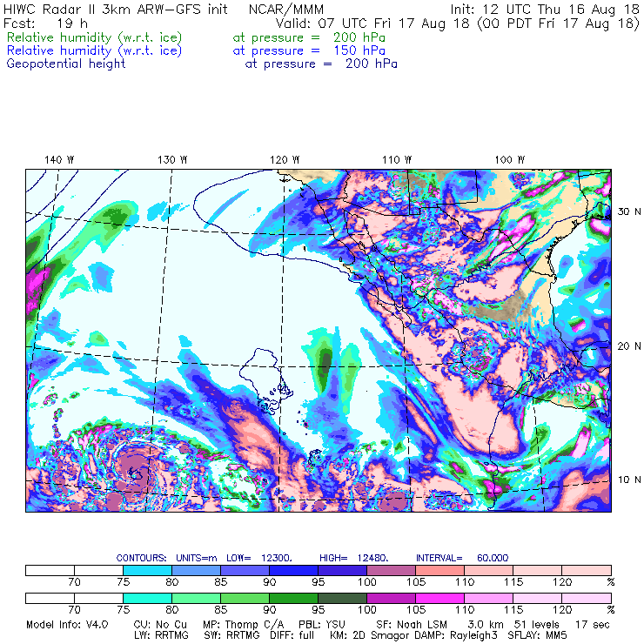Click the 'MP: Thomp C/A' setting text
Viewport: 644px width, 644px height.
click(x=243, y=625)
